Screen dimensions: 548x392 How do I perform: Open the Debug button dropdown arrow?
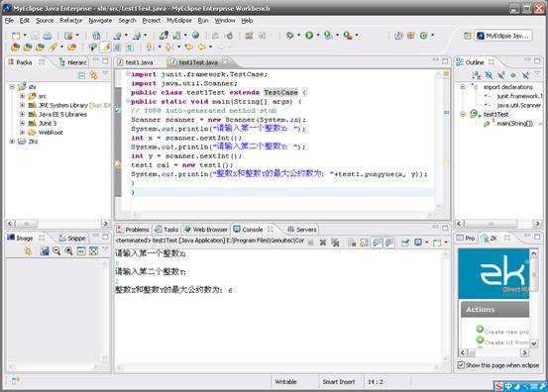[x=299, y=35]
